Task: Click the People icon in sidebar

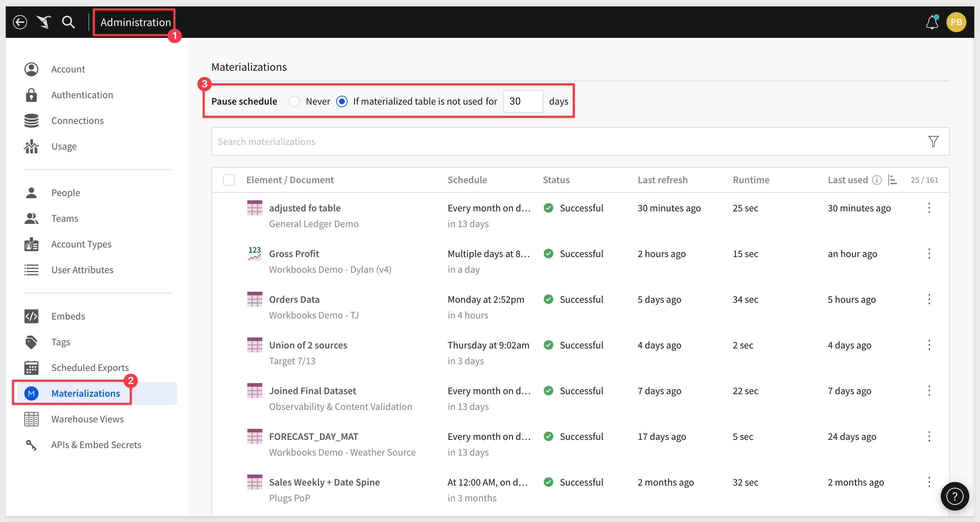Action: point(31,193)
